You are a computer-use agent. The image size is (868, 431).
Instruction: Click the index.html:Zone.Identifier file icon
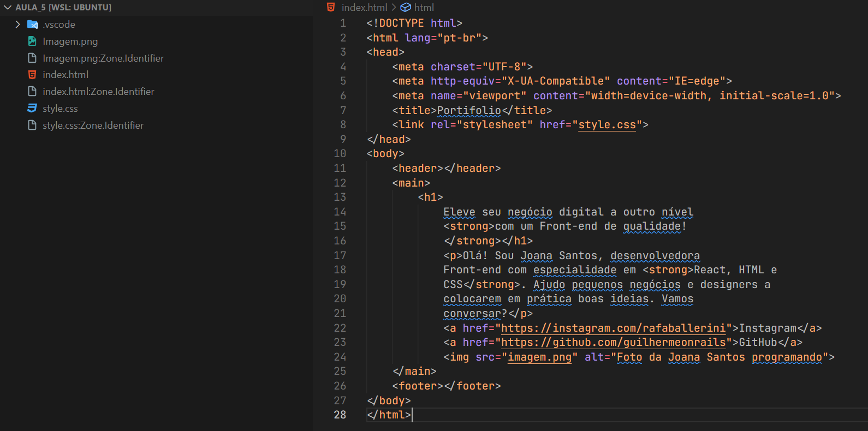(32, 92)
